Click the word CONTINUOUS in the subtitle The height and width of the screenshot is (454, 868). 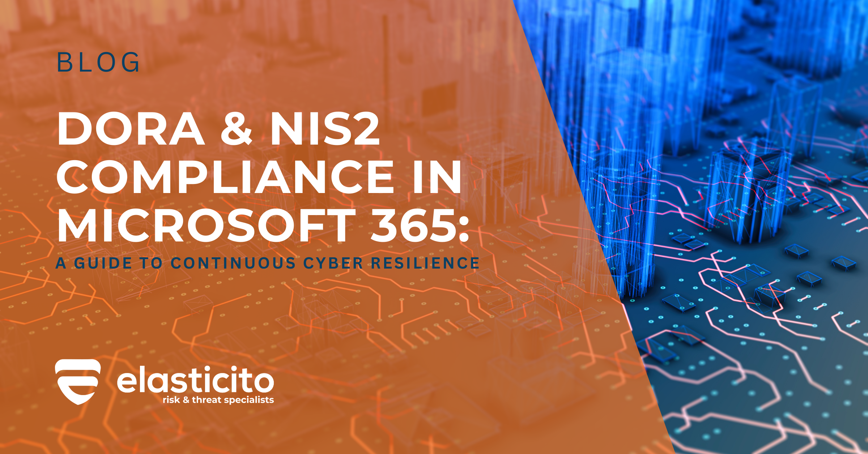(233, 263)
